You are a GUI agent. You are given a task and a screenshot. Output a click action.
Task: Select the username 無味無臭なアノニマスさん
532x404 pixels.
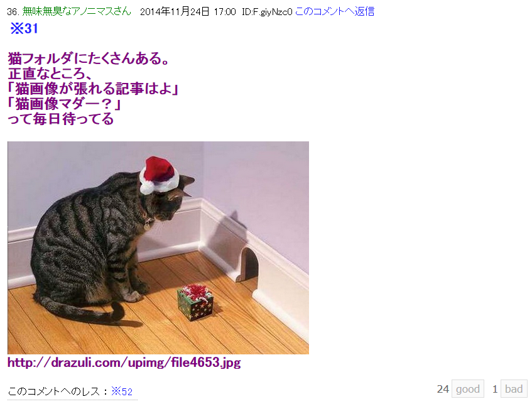point(77,11)
